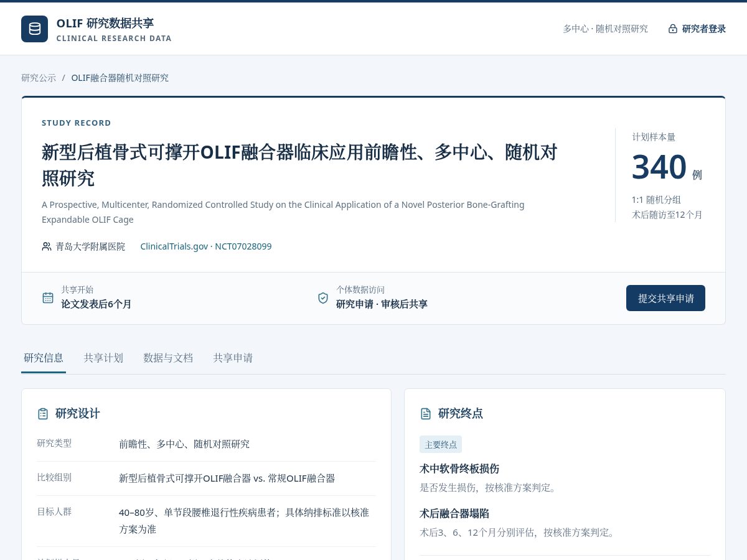Click the Chinese study title heading
Screen dimensions: 747x560
299,165
